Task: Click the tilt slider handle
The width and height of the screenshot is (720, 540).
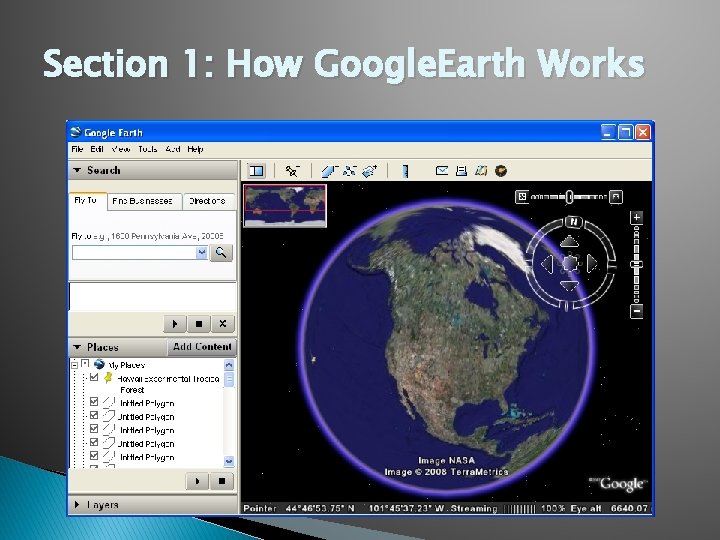Action: pyautogui.click(x=569, y=197)
